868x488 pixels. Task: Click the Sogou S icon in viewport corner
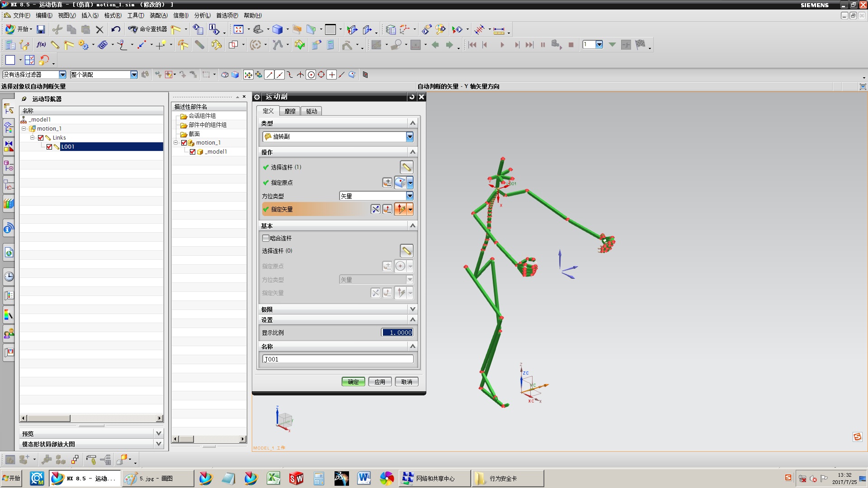click(x=857, y=436)
